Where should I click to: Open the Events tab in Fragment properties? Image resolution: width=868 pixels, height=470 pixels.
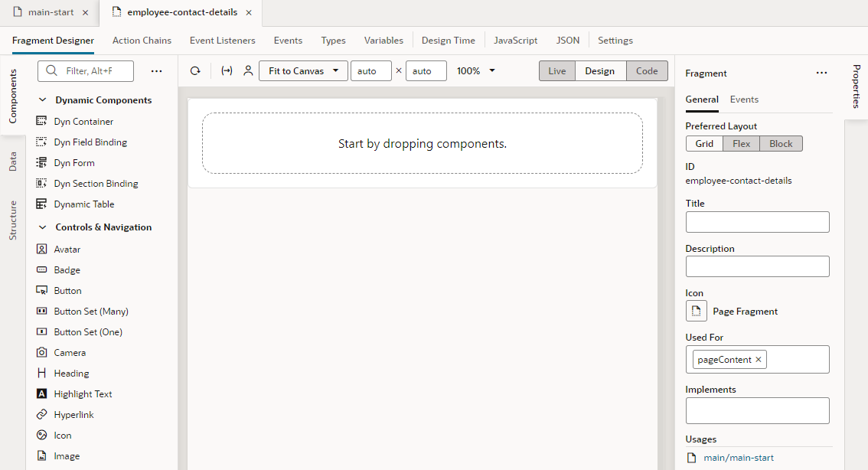coord(744,100)
